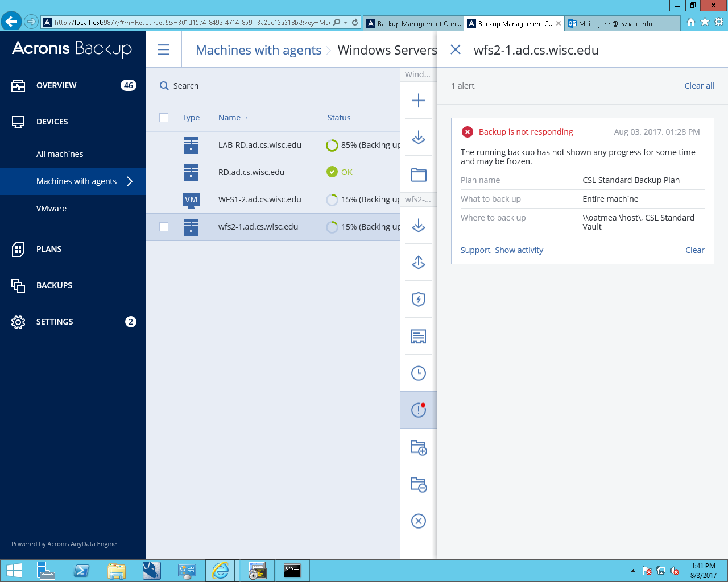The width and height of the screenshot is (728, 582).
Task: Click the browser back arrow button
Action: (11, 22)
